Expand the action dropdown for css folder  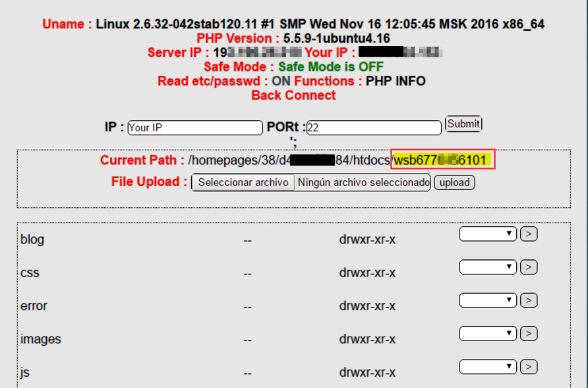pos(488,267)
